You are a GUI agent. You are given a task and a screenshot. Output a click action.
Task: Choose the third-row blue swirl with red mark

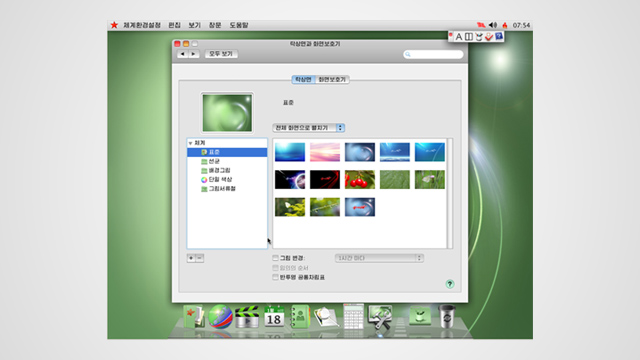360,207
